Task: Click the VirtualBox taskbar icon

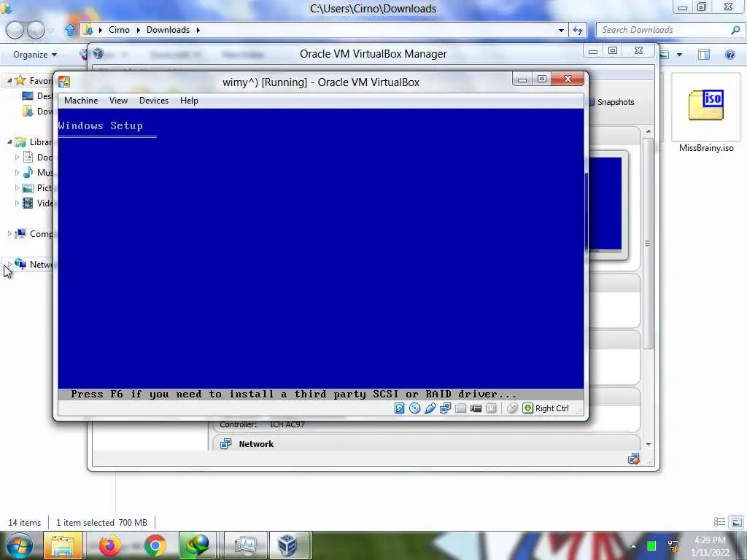Action: 287,545
